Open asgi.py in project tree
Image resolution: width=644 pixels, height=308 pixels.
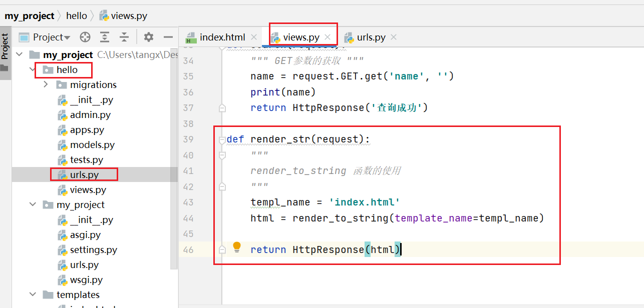pos(85,234)
